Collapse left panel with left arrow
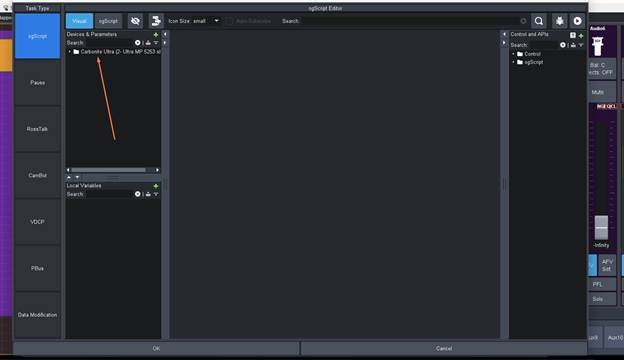The width and height of the screenshot is (624, 360). tap(165, 34)
